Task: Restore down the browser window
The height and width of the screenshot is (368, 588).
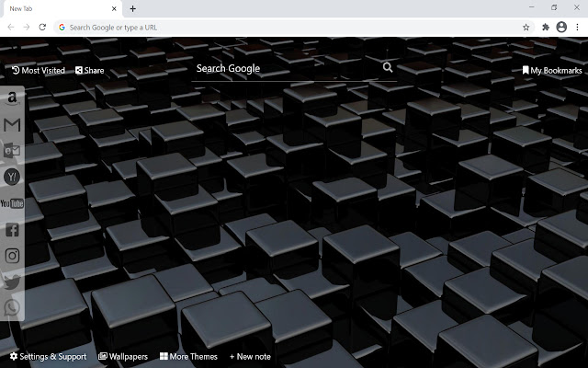Action: tap(554, 7)
